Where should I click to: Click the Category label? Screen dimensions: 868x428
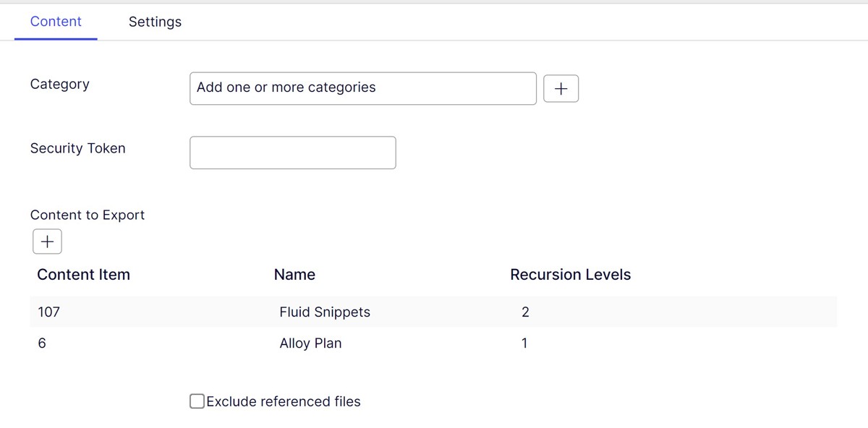pyautogui.click(x=60, y=84)
